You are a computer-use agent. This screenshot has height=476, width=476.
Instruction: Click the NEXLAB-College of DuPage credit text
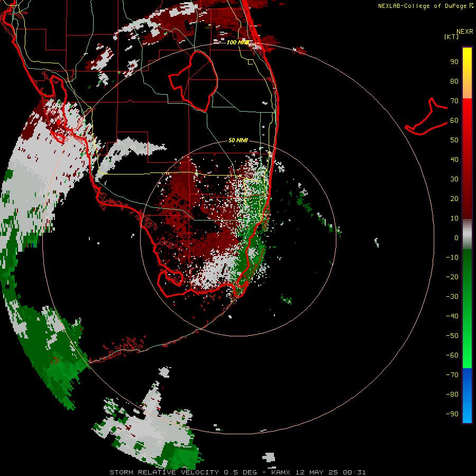[x=422, y=6]
